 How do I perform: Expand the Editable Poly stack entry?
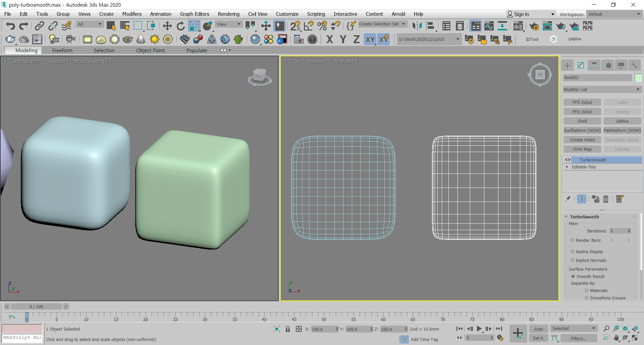(567, 167)
